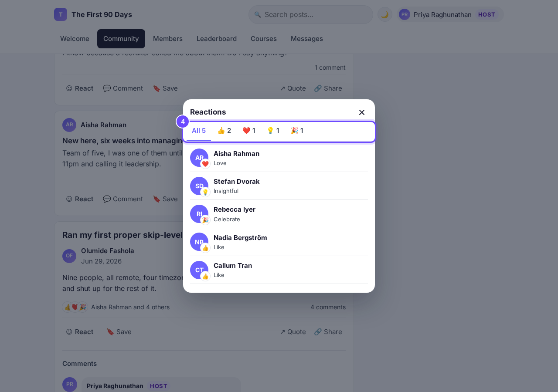Click The First 90 Days title
This screenshot has height=392, width=558.
pos(102,14)
